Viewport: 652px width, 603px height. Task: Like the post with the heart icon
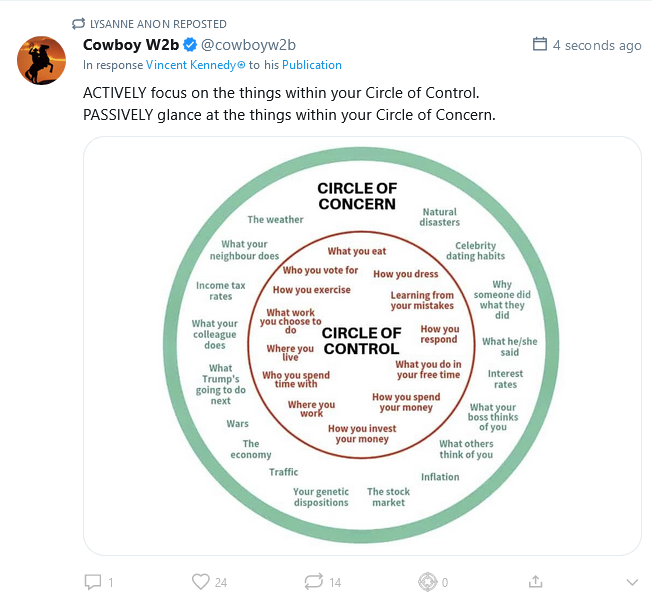click(x=200, y=581)
